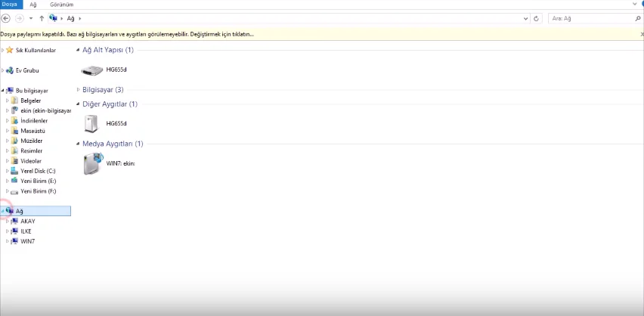This screenshot has height=316, width=644.
Task: Expand the AKAY network computer node
Action: pyautogui.click(x=7, y=221)
